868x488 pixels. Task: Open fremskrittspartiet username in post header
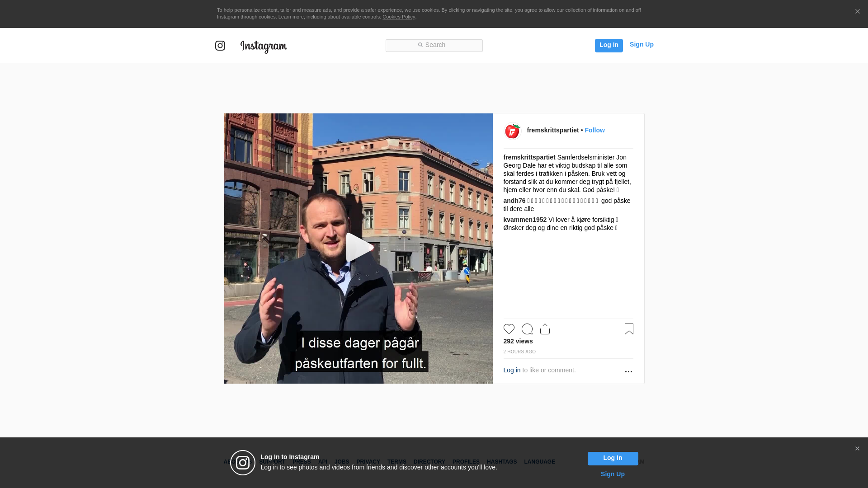pyautogui.click(x=552, y=130)
